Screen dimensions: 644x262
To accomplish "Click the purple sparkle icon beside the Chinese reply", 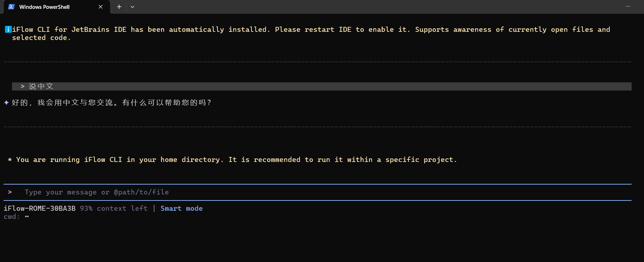I will click(x=6, y=103).
